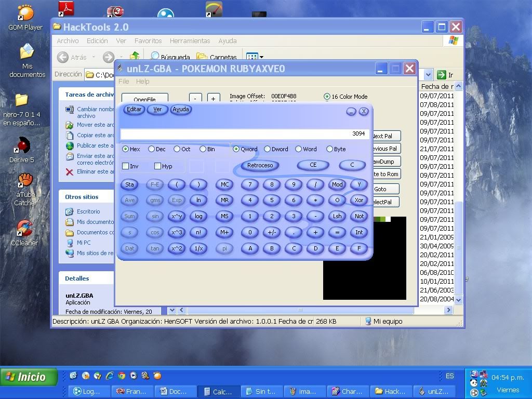Open the calculator's Editar menu

(x=134, y=109)
